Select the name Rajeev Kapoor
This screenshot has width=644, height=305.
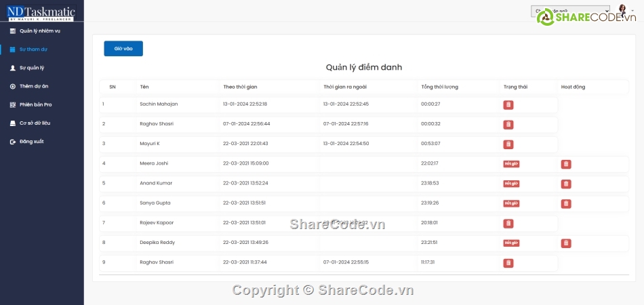pyautogui.click(x=157, y=223)
